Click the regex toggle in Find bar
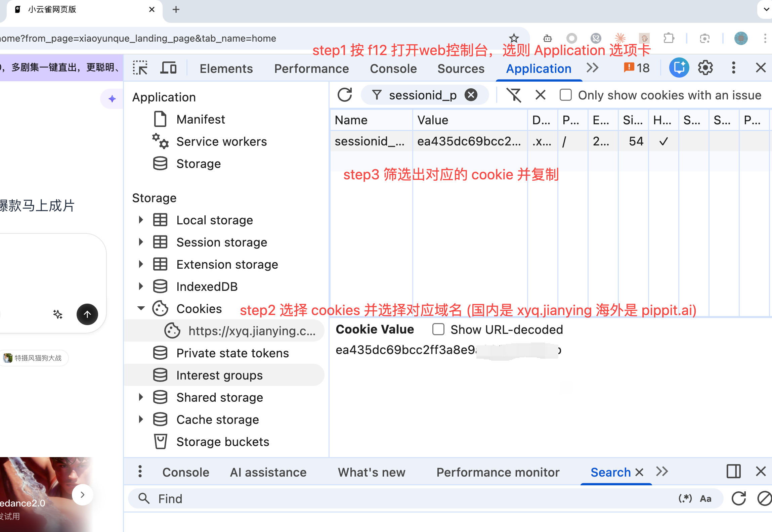 coord(685,498)
